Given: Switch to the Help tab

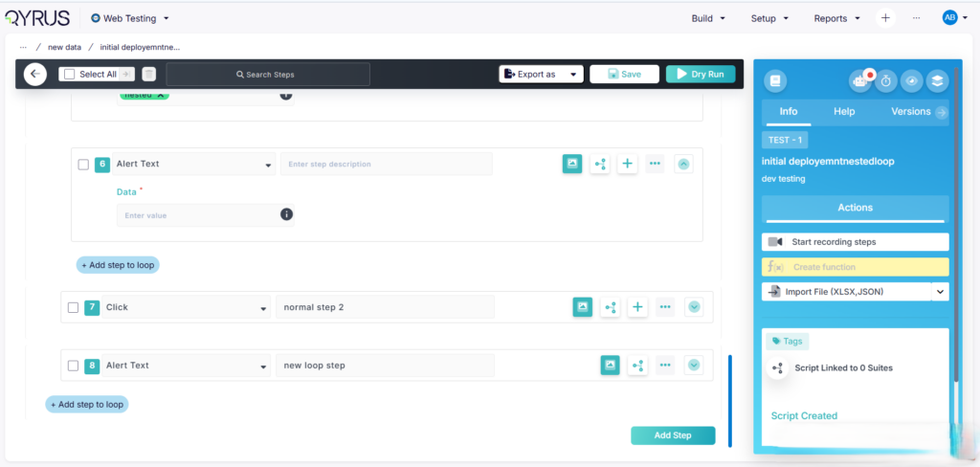Looking at the screenshot, I should click(844, 111).
